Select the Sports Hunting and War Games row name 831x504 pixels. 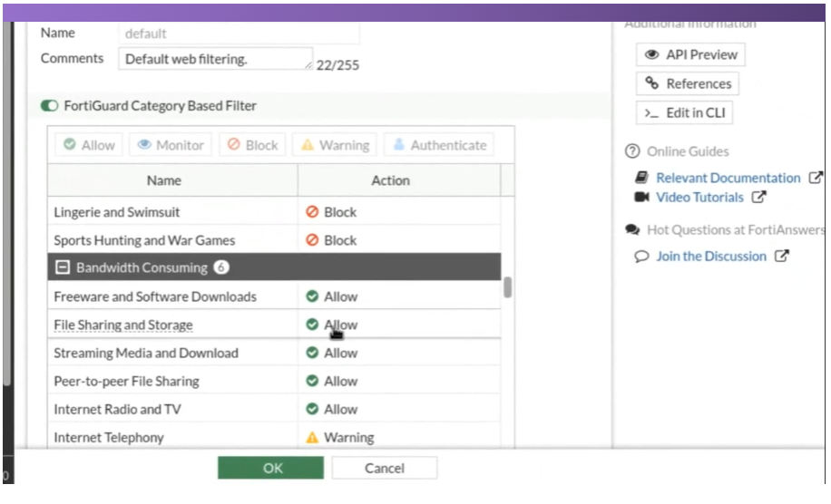pyautogui.click(x=144, y=240)
